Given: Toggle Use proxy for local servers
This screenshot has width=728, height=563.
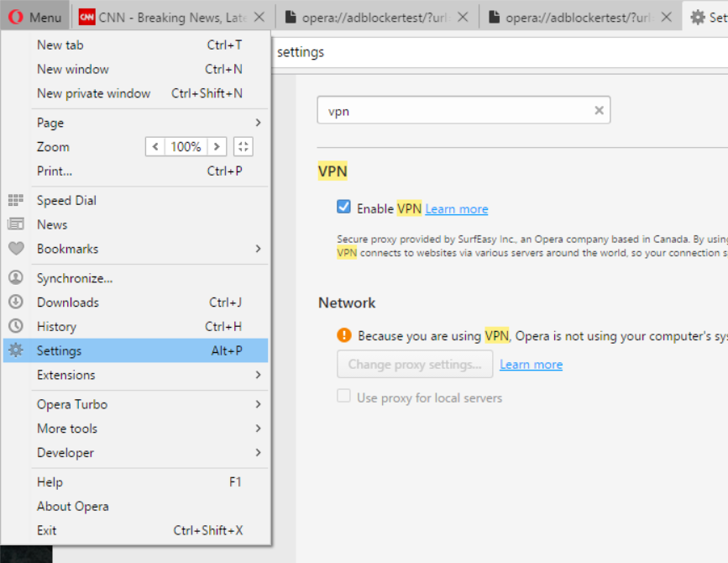Looking at the screenshot, I should click(343, 396).
